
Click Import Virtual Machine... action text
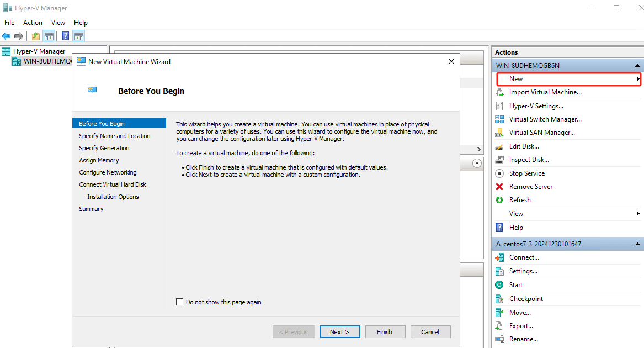[x=545, y=92]
